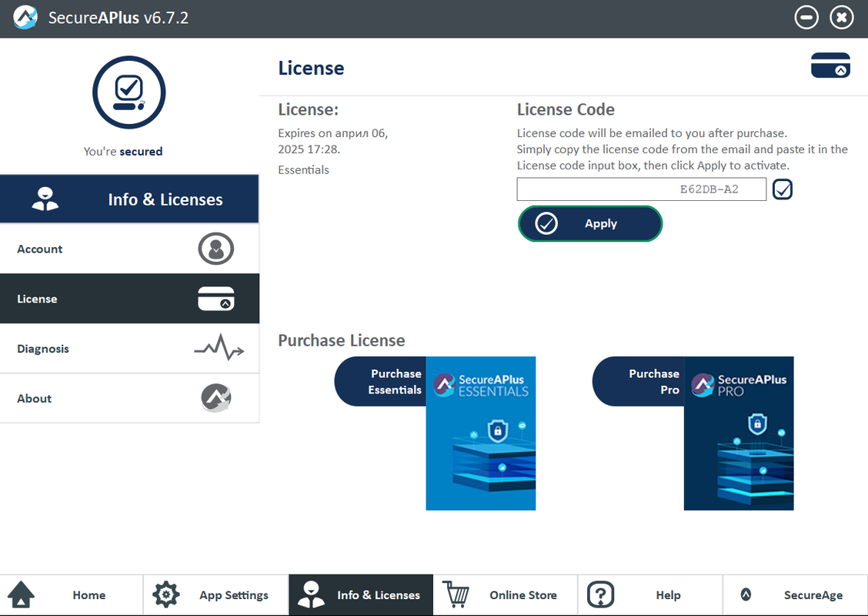Close the SecureAPlus window

[841, 18]
